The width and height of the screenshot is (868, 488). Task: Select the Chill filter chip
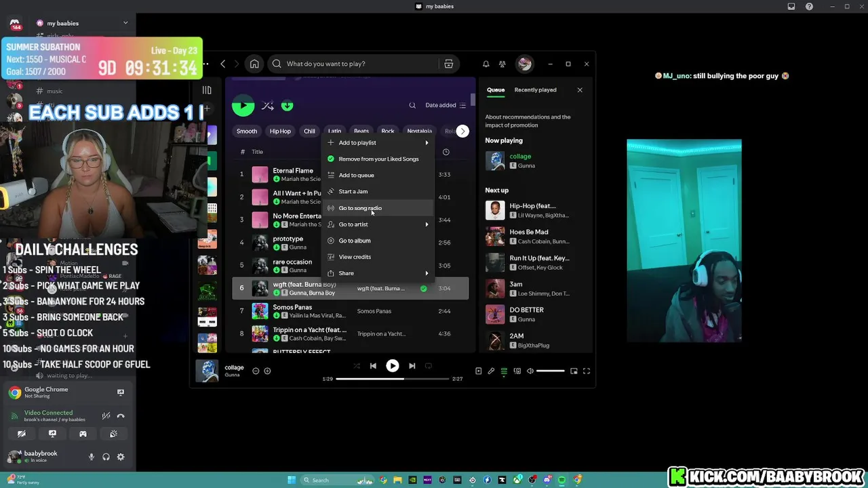(309, 131)
